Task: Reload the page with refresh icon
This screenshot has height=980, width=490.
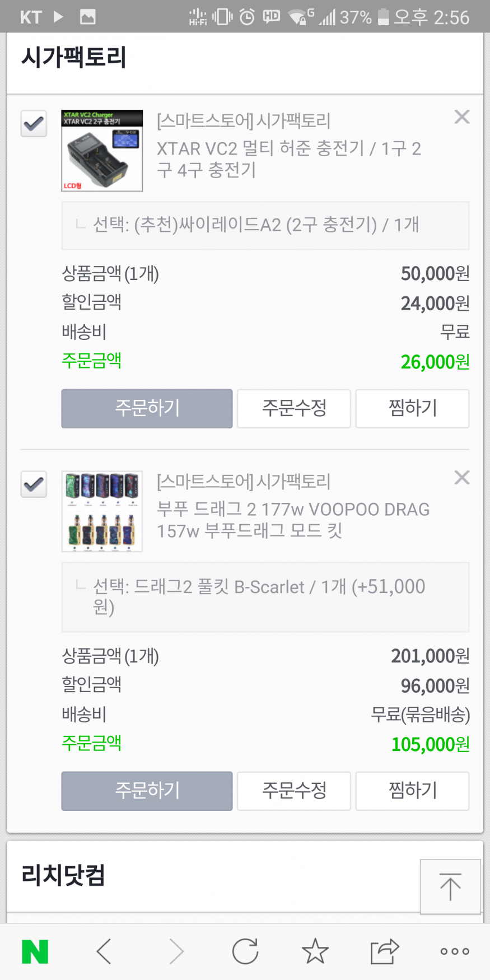Action: pyautogui.click(x=245, y=951)
